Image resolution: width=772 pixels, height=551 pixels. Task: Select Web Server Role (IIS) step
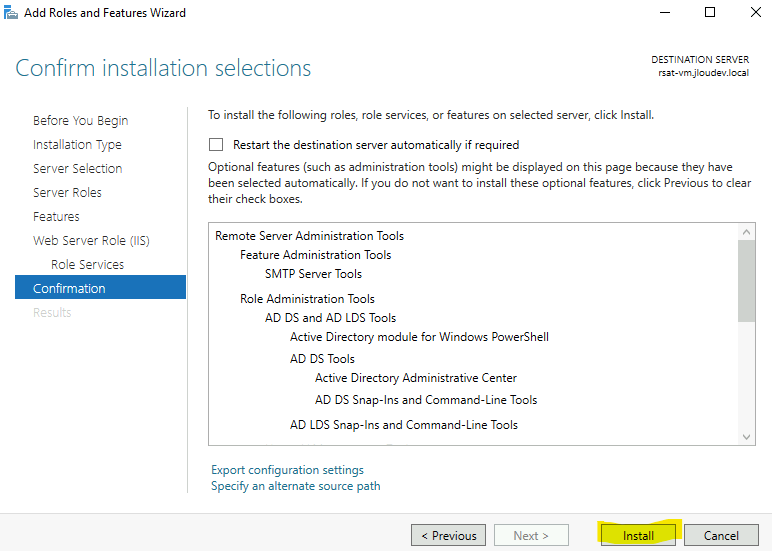coord(91,241)
